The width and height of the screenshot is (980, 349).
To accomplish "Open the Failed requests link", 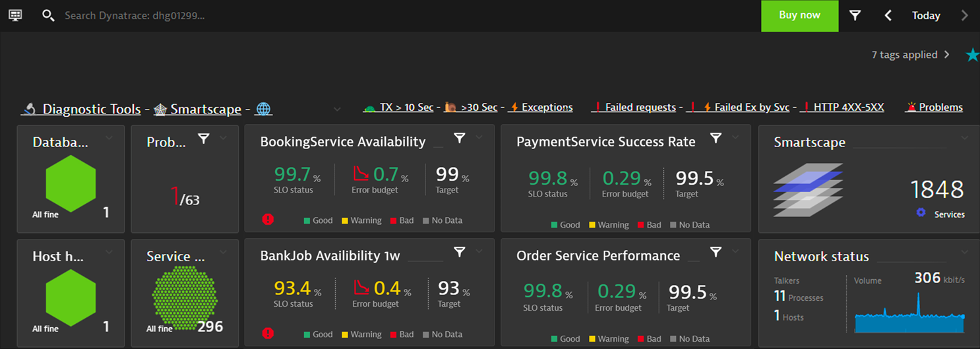I will (x=639, y=107).
